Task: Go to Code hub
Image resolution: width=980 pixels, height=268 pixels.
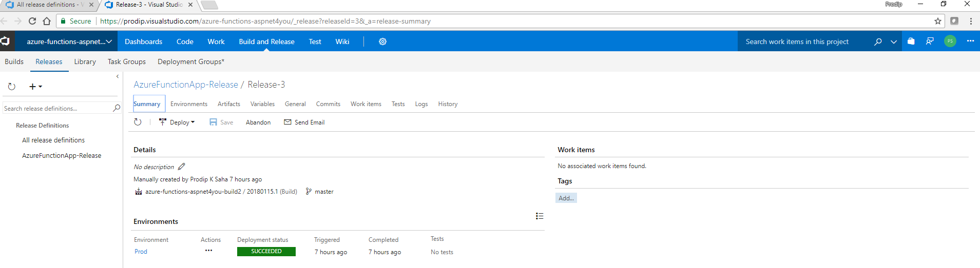Action: pyautogui.click(x=185, y=42)
